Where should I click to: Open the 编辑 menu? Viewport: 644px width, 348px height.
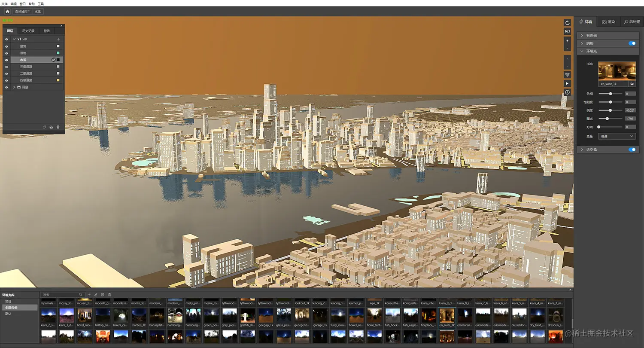pos(13,3)
